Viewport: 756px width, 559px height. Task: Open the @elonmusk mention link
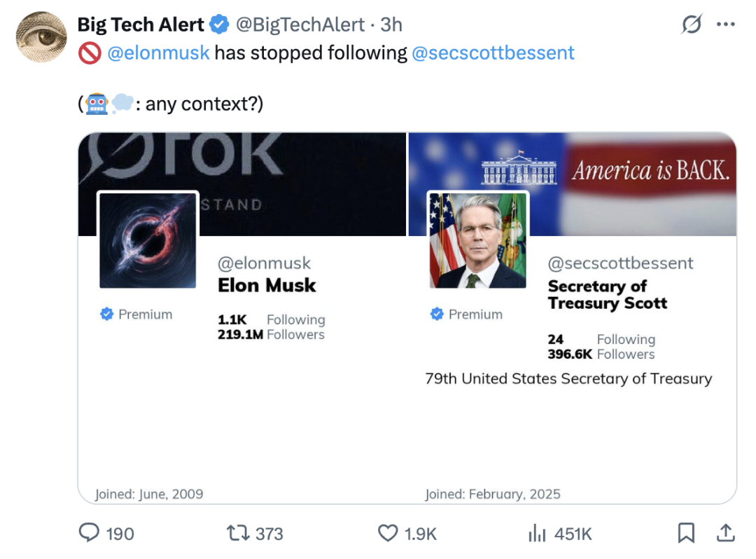157,53
